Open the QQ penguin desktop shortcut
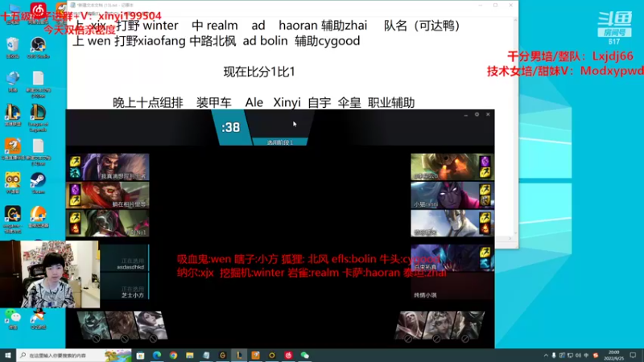 [x=38, y=319]
